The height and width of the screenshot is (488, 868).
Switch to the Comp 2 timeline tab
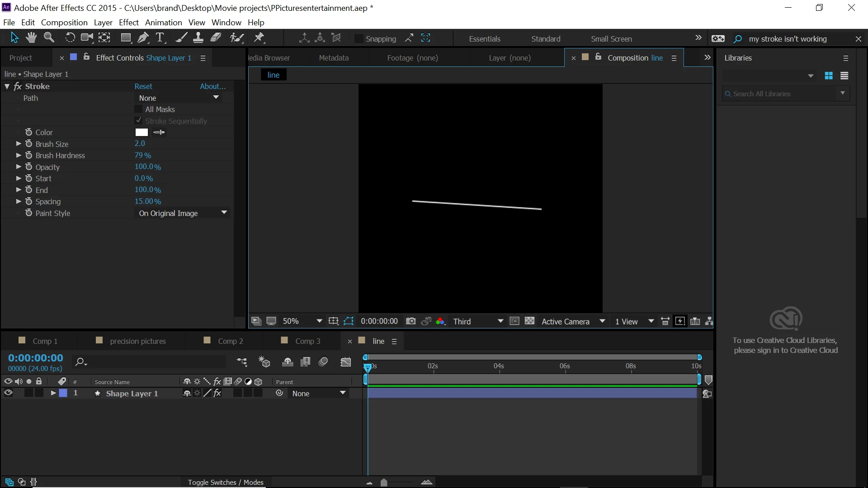click(230, 341)
